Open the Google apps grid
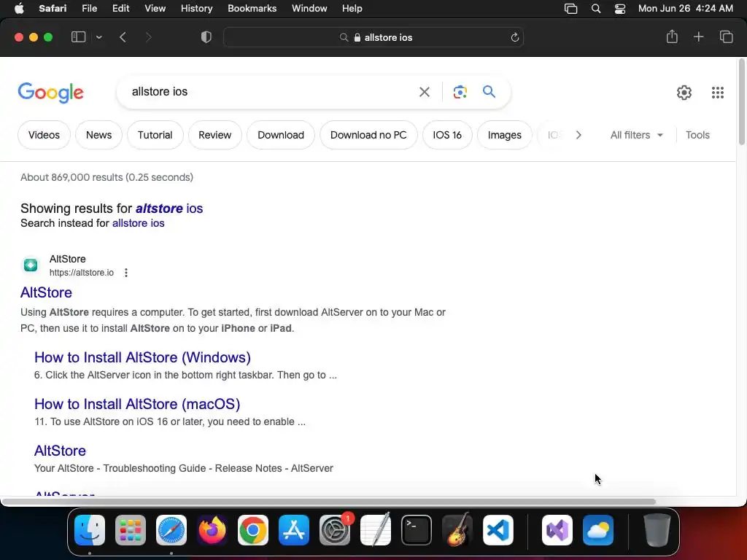This screenshot has width=747, height=560. (x=718, y=93)
